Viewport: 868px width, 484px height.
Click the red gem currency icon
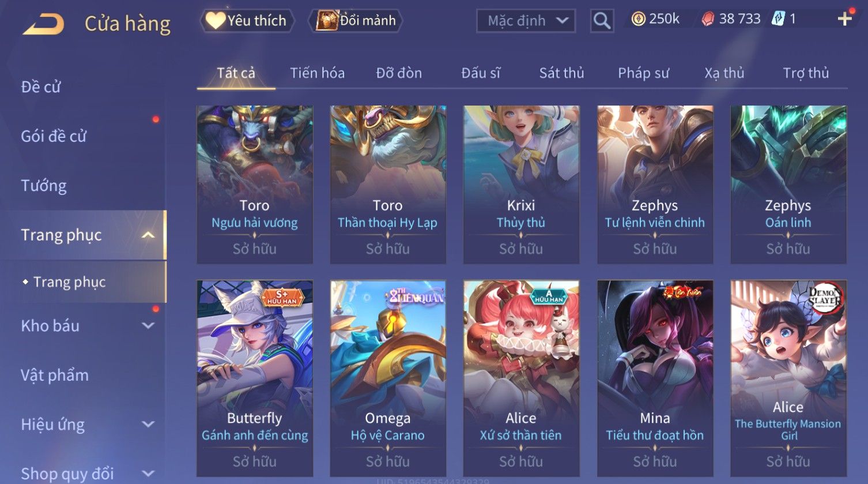[708, 19]
